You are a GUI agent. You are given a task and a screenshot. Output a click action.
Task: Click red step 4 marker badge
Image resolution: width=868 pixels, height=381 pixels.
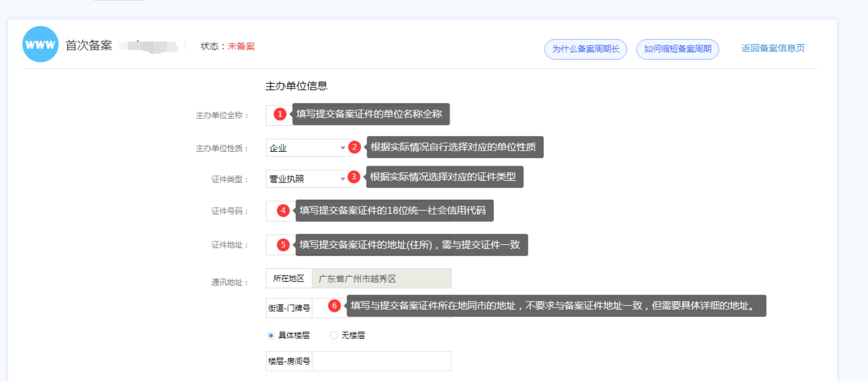[283, 210]
